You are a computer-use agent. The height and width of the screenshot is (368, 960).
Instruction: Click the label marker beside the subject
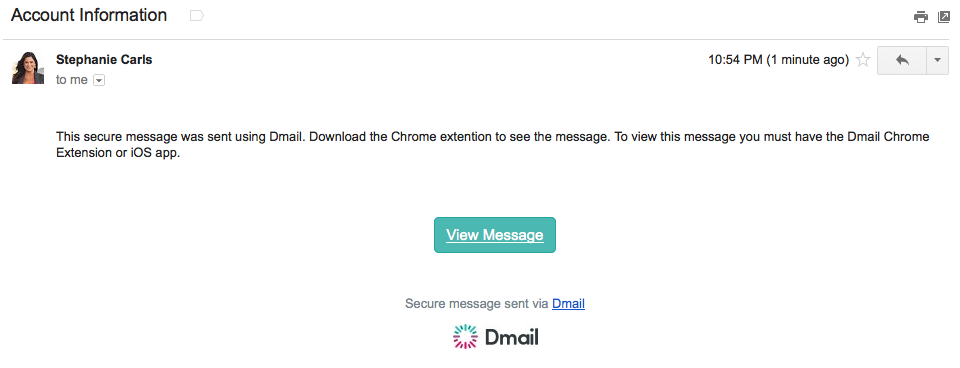point(197,16)
